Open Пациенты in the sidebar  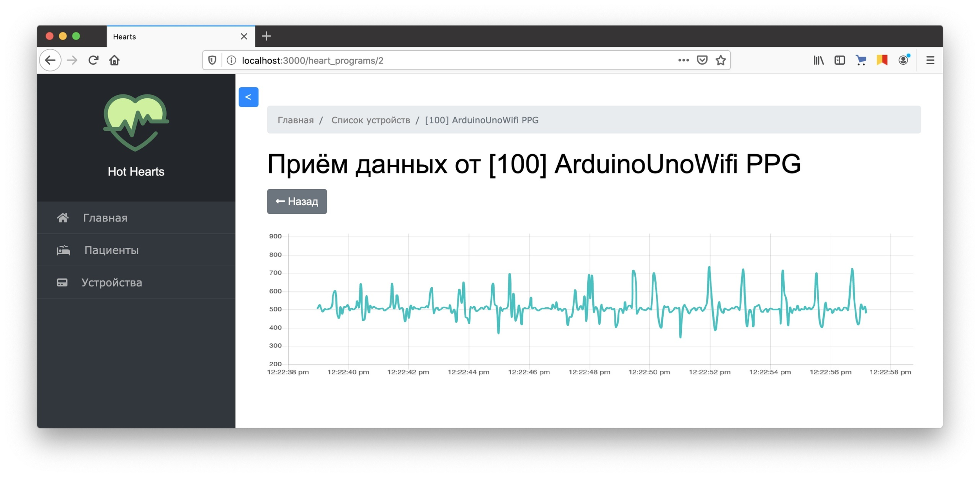[x=111, y=250]
